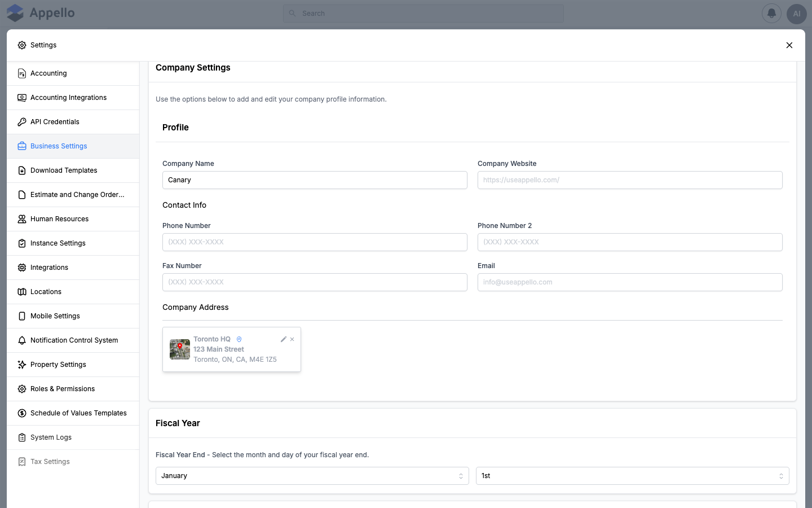Click the Email input field
Viewport: 812px width, 508px height.
pyautogui.click(x=630, y=282)
